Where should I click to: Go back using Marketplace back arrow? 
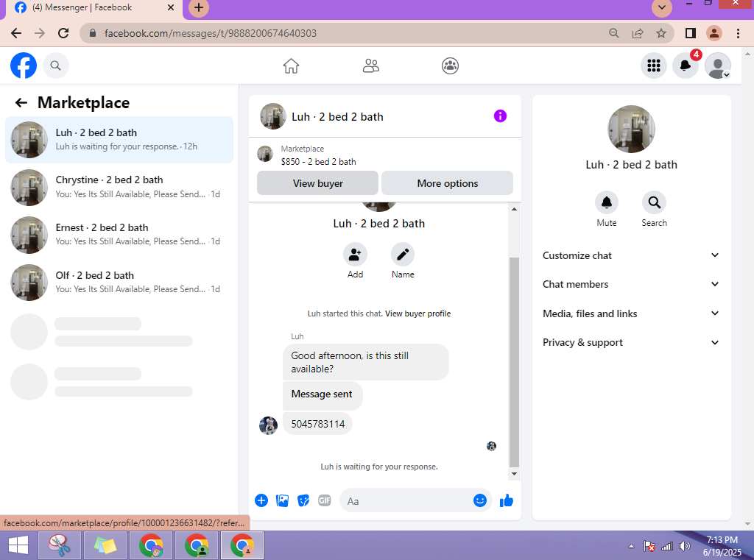click(21, 102)
